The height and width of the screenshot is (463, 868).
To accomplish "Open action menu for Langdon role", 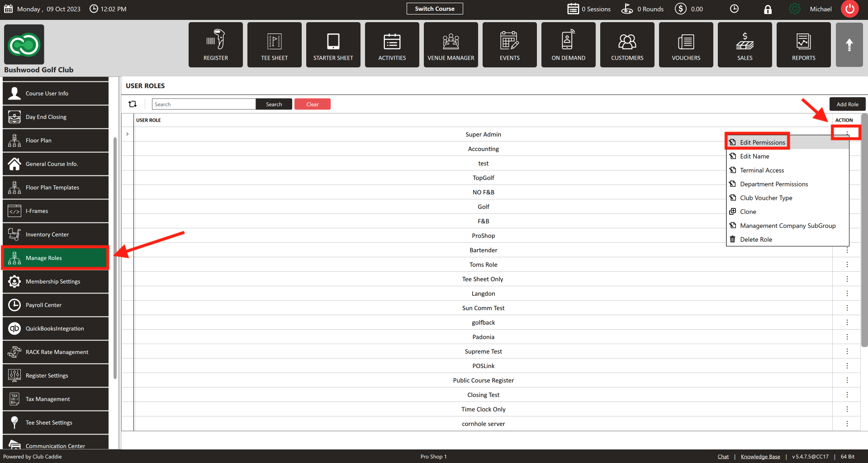I will (x=847, y=293).
